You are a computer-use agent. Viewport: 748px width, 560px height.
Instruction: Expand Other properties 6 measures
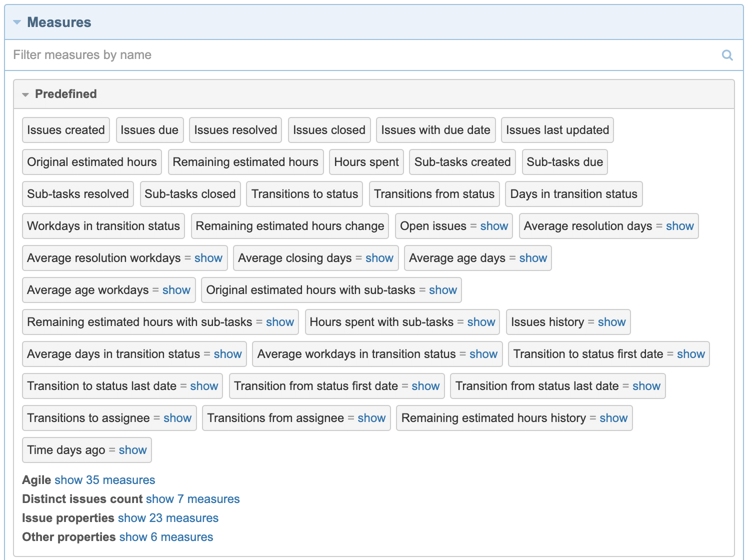coord(166,537)
